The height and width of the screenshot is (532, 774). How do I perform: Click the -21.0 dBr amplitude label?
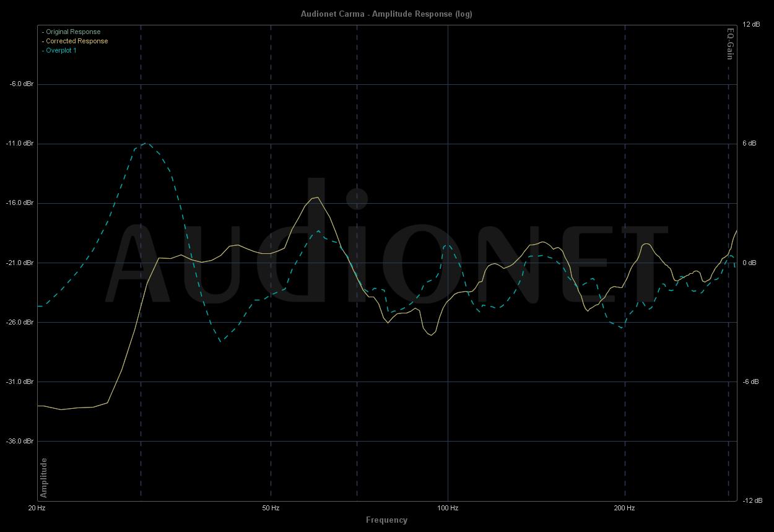coord(22,263)
